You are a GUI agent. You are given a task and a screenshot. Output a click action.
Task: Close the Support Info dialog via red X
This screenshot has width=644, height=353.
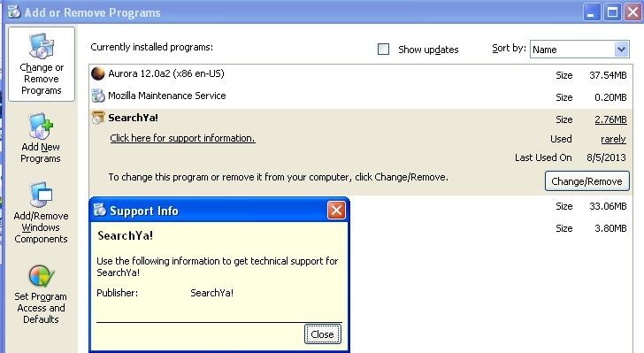336,211
